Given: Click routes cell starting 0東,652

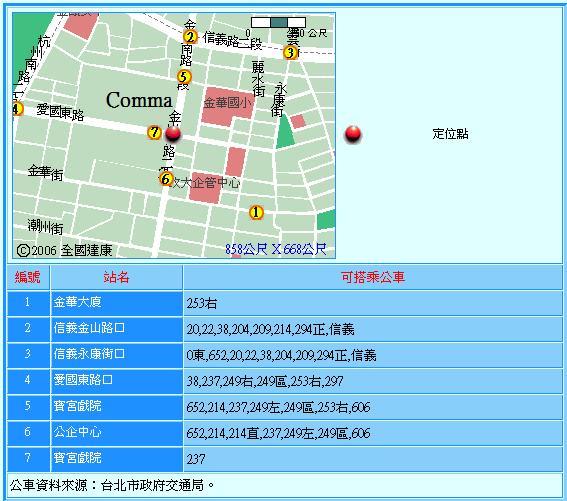Looking at the screenshot, I should (x=373, y=355).
